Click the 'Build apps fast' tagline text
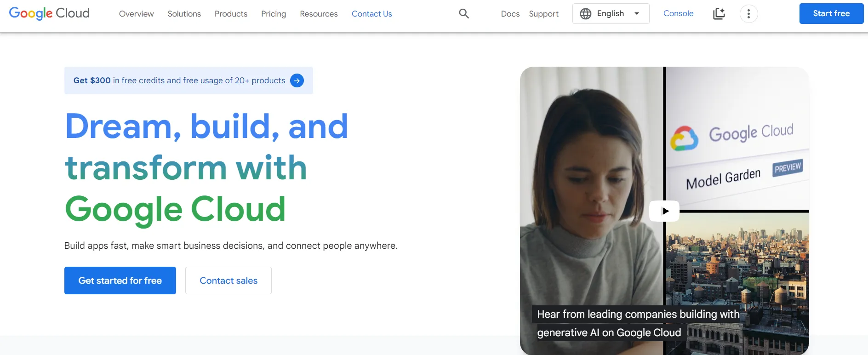 point(231,246)
